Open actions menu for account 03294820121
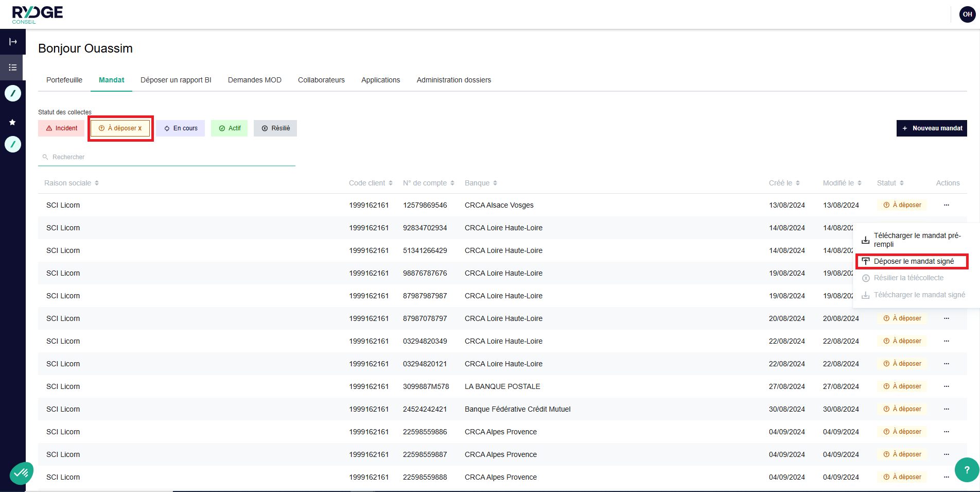This screenshot has height=492, width=980. pyautogui.click(x=947, y=364)
